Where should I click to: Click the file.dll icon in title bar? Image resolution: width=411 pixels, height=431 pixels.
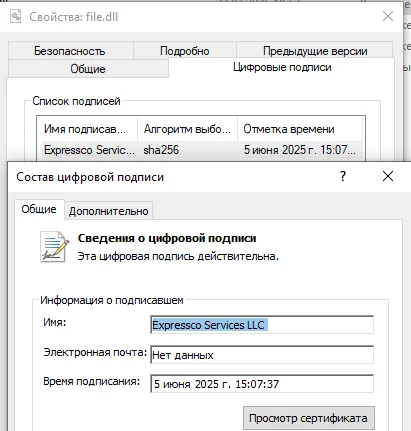click(x=15, y=16)
